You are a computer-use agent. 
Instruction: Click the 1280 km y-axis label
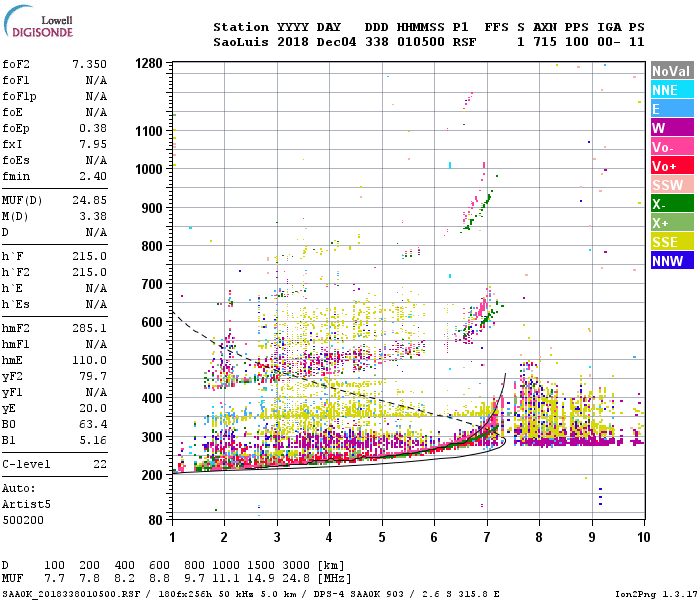149,63
